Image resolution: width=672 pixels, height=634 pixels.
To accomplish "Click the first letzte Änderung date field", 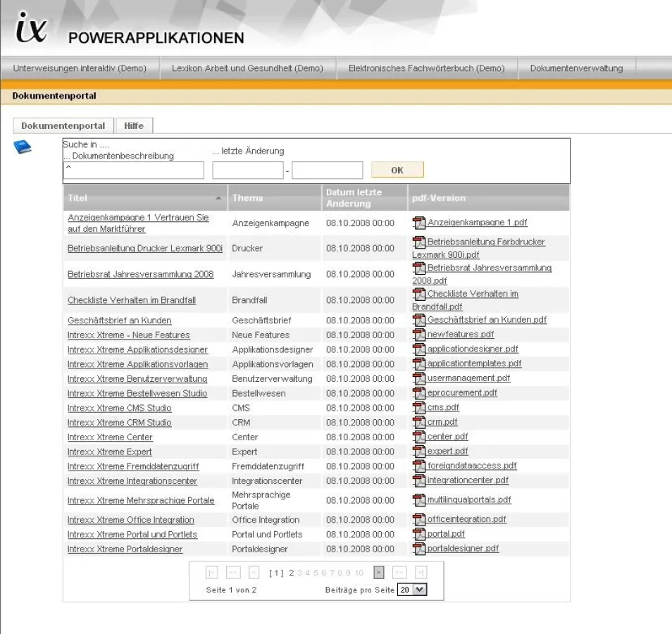I will (247, 170).
